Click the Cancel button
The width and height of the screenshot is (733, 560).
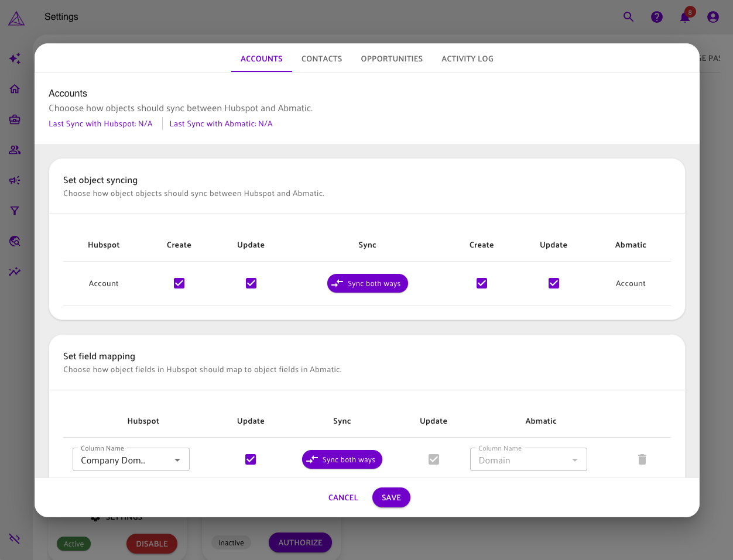343,497
